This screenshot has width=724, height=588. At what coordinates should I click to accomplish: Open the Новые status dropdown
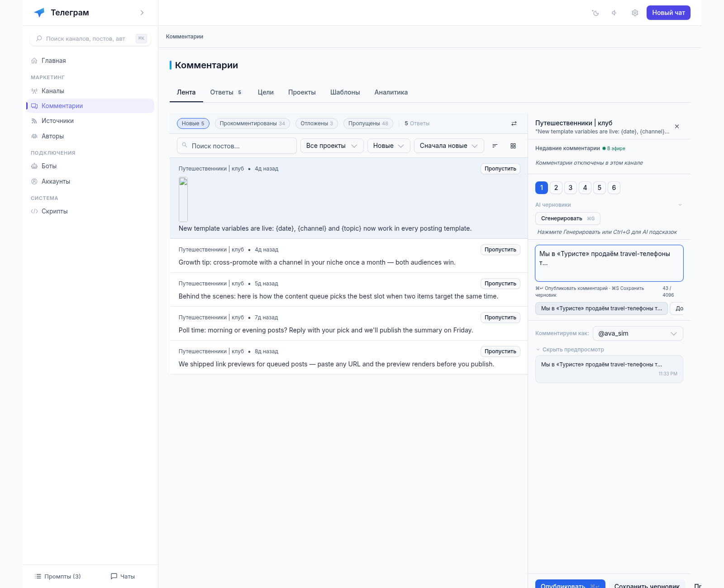389,146
